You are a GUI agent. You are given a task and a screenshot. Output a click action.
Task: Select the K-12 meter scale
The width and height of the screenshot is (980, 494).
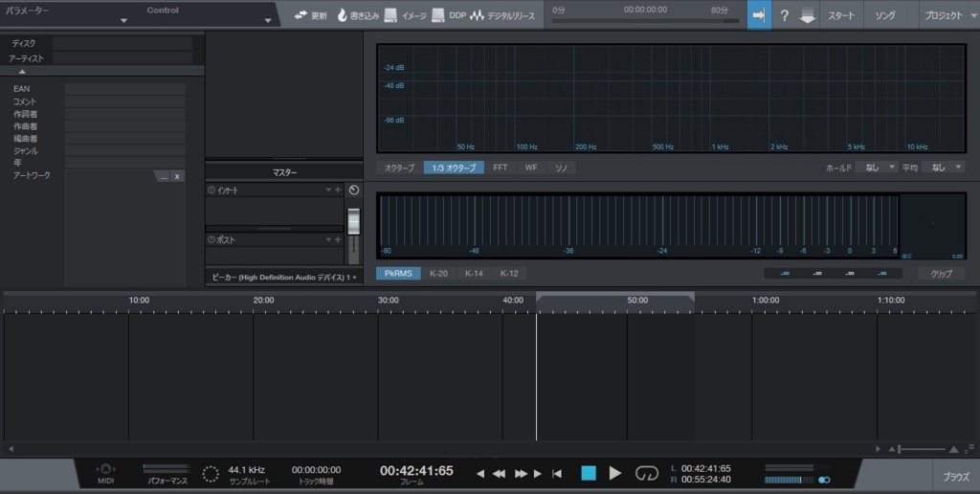[509, 273]
